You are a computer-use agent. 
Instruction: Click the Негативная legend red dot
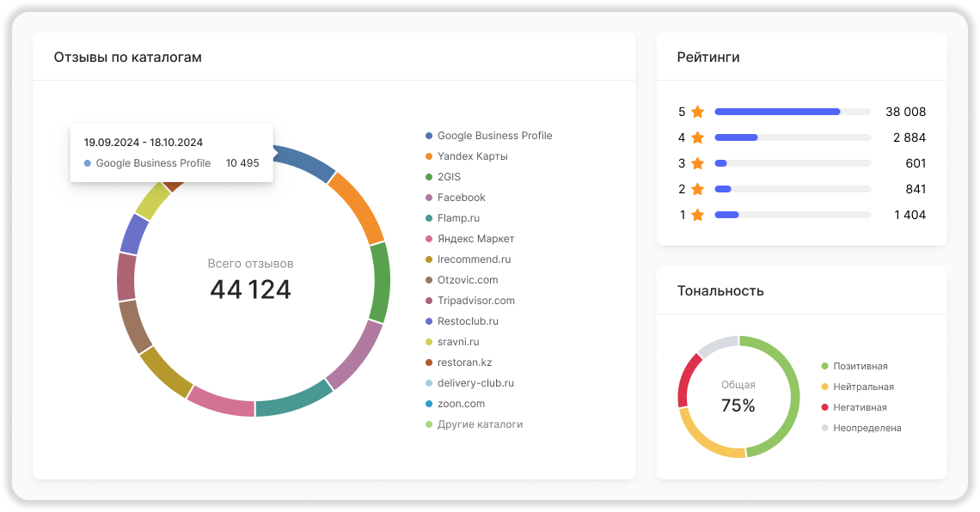(x=825, y=407)
